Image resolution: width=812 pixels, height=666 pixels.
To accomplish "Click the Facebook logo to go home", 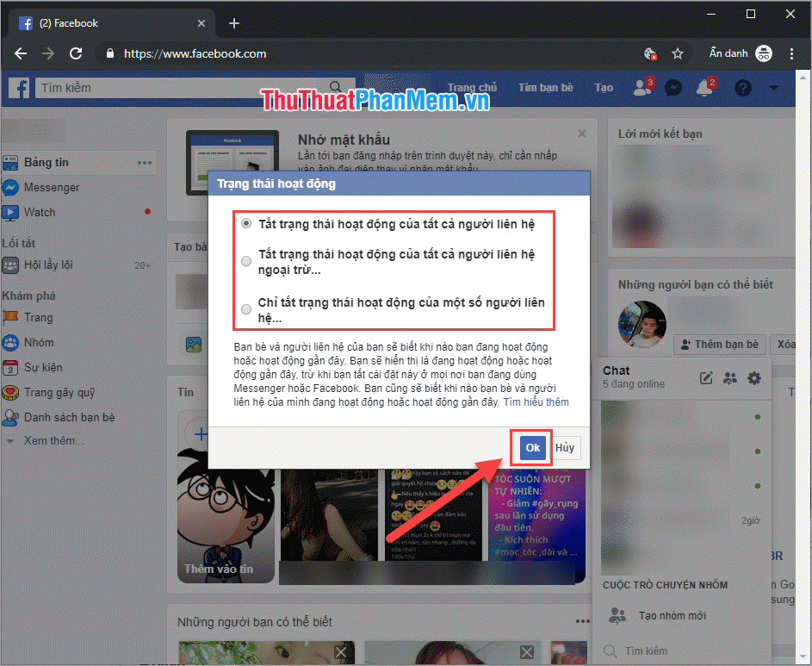I will (18, 87).
